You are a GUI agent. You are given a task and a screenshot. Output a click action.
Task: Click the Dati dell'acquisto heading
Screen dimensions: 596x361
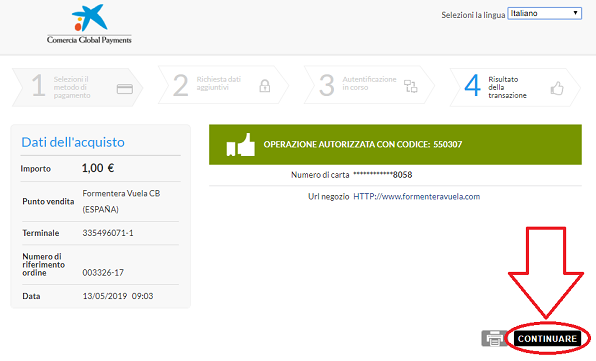[73, 142]
